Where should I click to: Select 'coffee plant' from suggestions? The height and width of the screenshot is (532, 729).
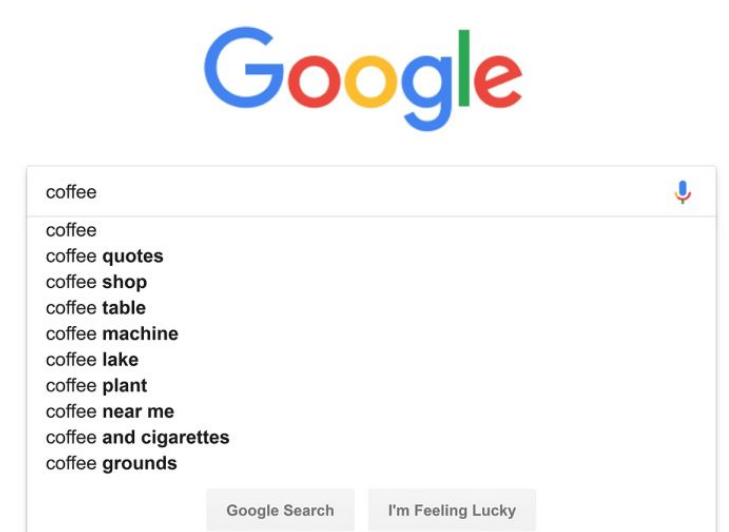click(371, 386)
